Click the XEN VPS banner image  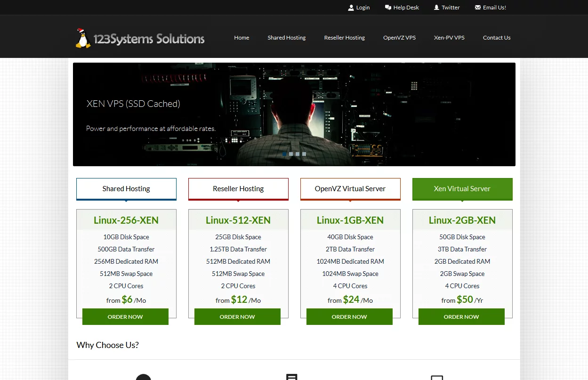pos(294,114)
